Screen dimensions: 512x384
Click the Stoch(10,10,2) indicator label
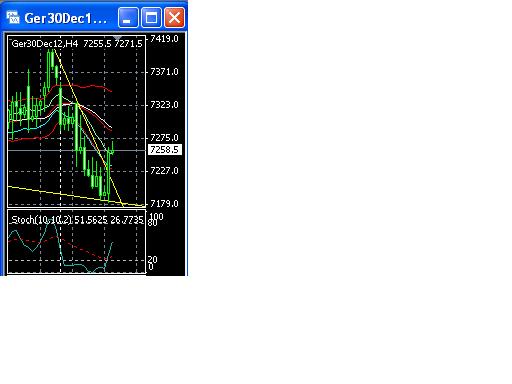click(x=41, y=220)
